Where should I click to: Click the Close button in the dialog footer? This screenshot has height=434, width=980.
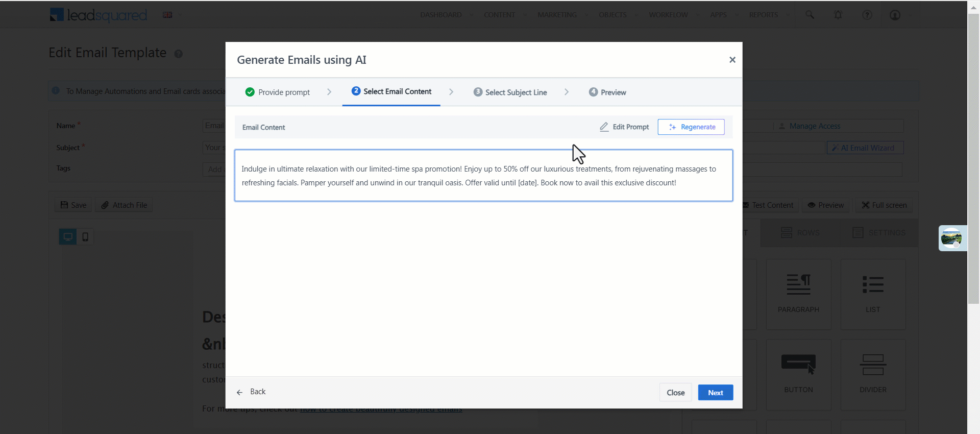[x=675, y=393]
